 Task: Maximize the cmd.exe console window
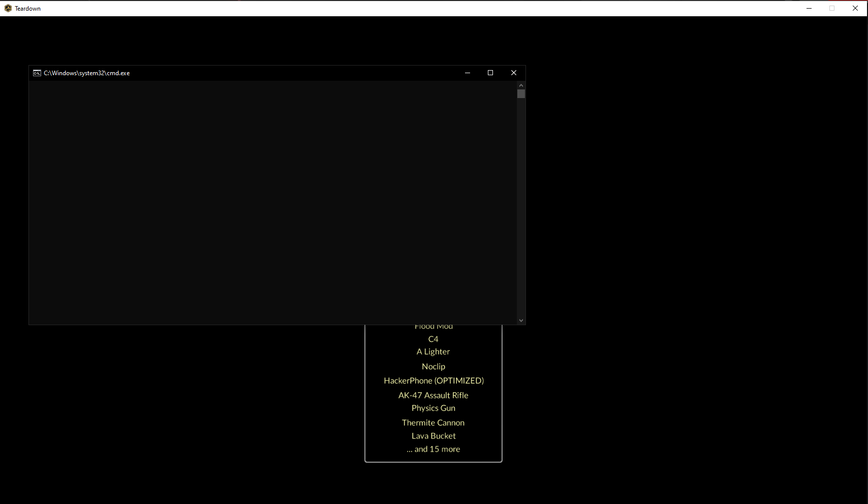point(490,73)
